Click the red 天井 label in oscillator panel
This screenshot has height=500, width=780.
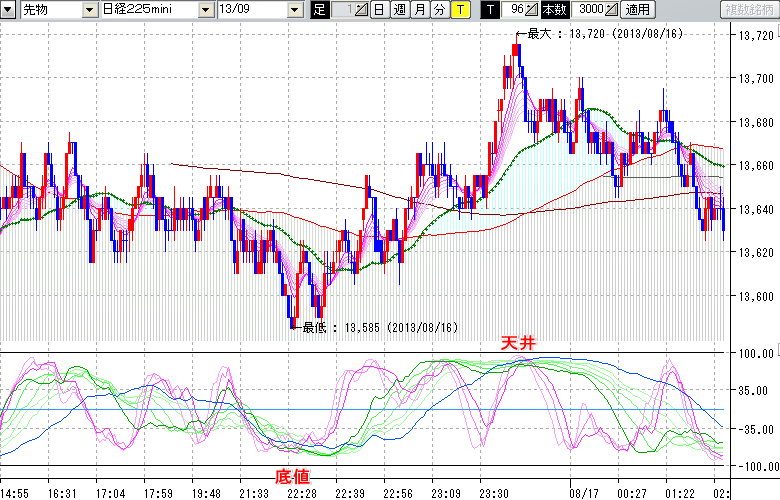519,342
